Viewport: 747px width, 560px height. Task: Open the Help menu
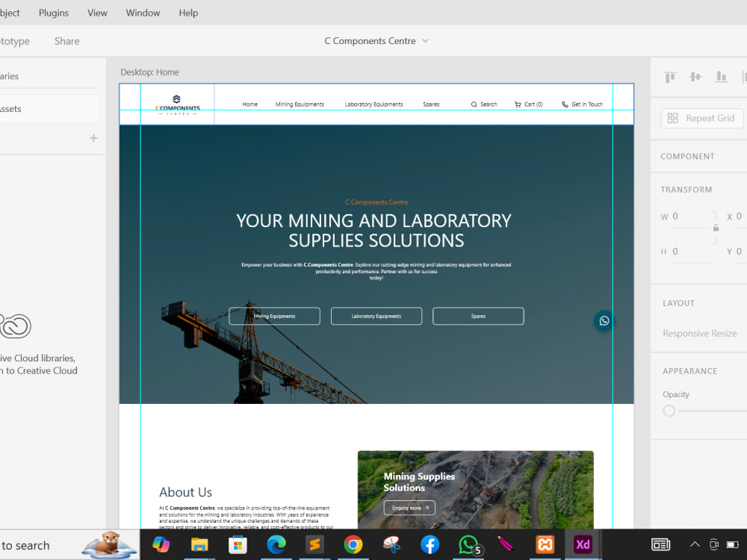[x=188, y=13]
